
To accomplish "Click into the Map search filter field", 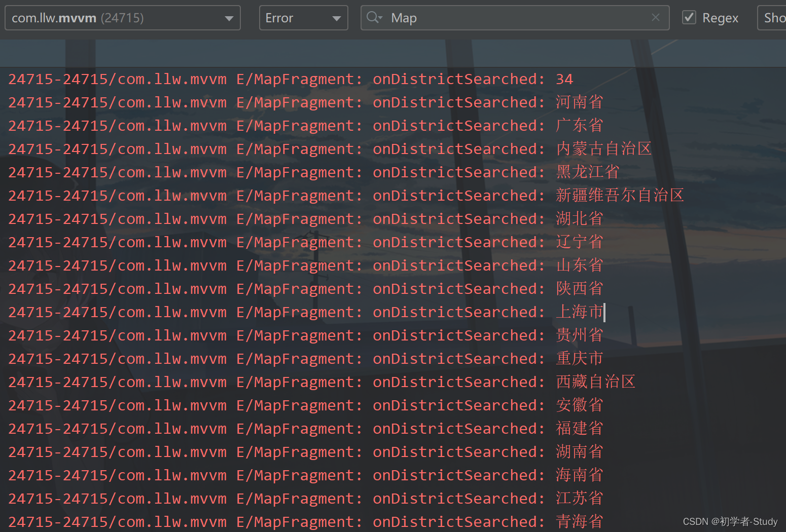I will pyautogui.click(x=515, y=18).
